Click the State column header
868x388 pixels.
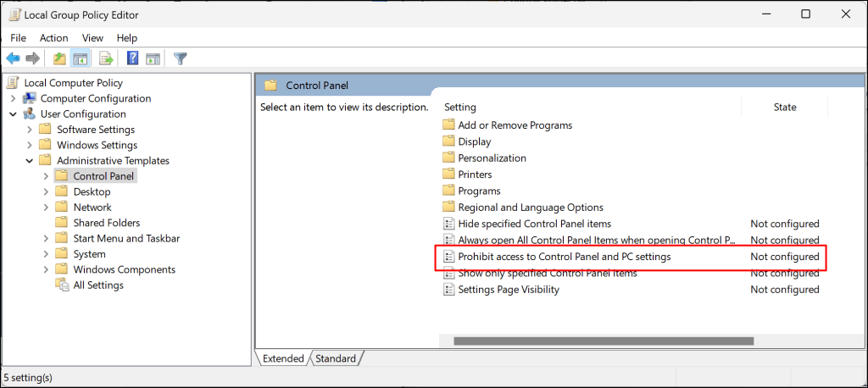coord(784,107)
